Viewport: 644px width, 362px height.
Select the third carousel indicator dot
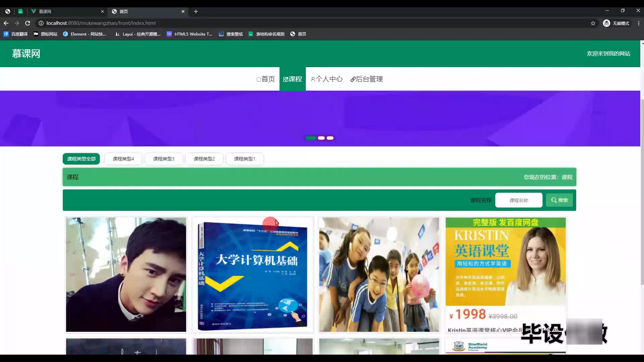pos(330,138)
